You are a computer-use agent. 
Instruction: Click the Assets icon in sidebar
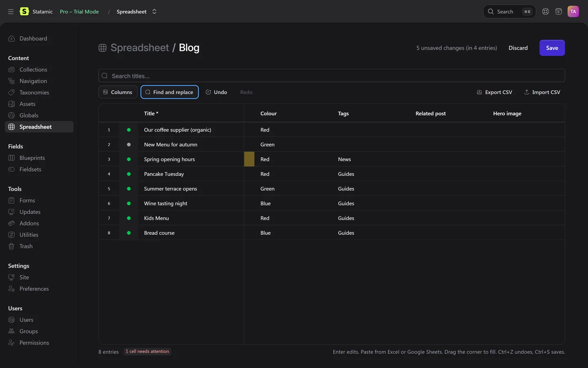coord(11,104)
